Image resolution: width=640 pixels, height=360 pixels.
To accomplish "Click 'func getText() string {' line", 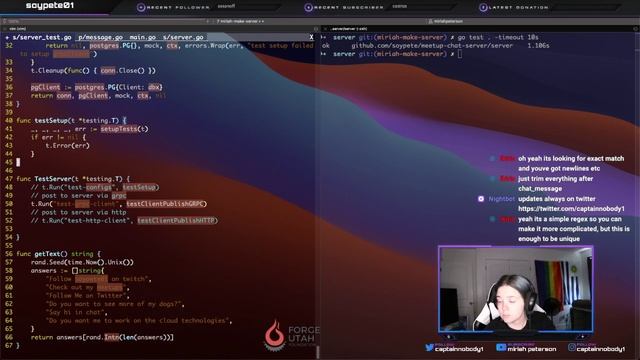I will point(58,254).
